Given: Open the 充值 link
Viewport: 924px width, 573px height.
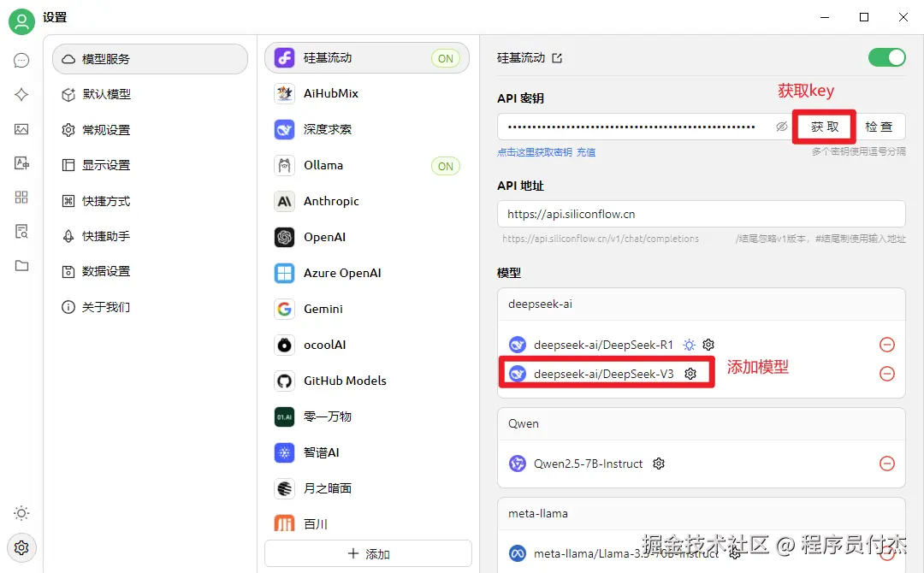Looking at the screenshot, I should point(586,152).
